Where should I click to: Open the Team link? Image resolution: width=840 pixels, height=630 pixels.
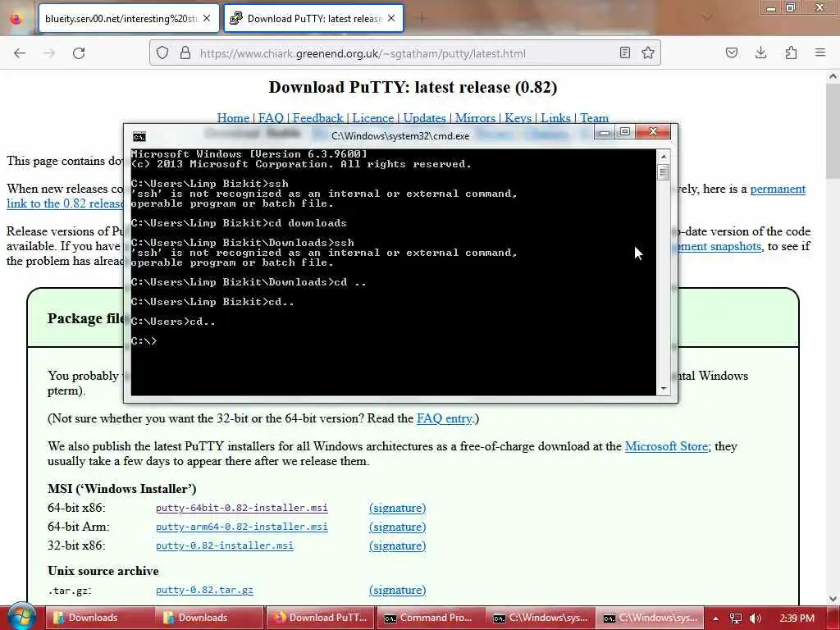[594, 118]
